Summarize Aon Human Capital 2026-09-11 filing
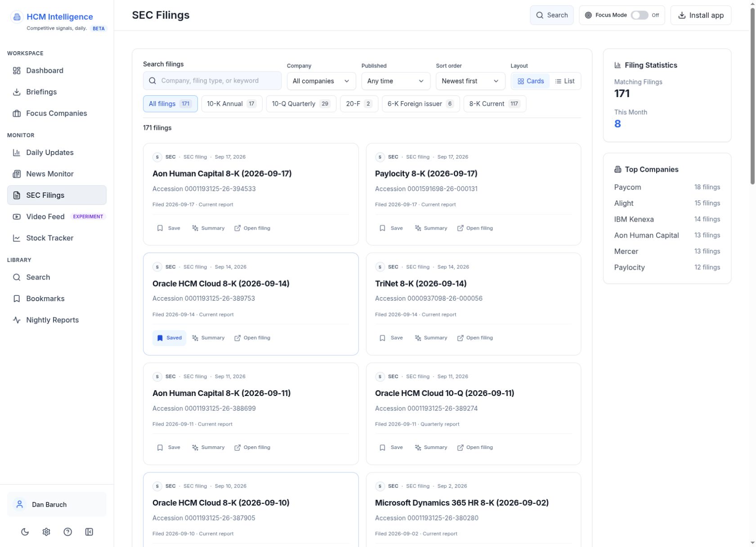 click(x=208, y=448)
